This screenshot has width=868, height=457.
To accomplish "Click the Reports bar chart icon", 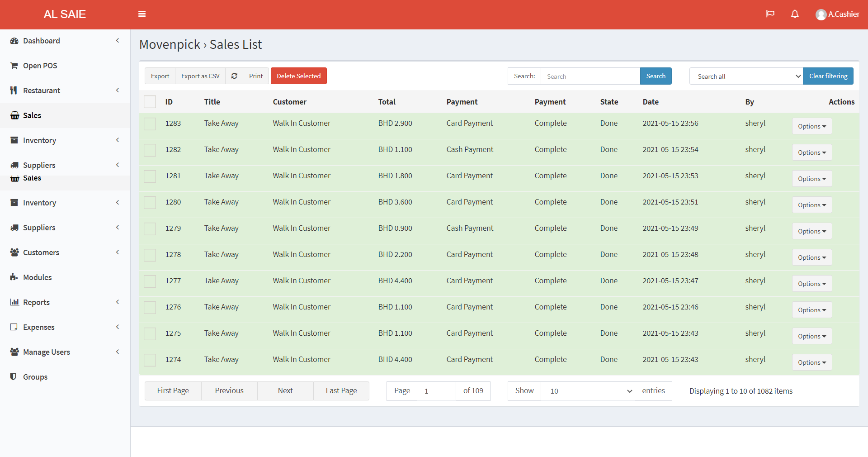I will point(14,302).
